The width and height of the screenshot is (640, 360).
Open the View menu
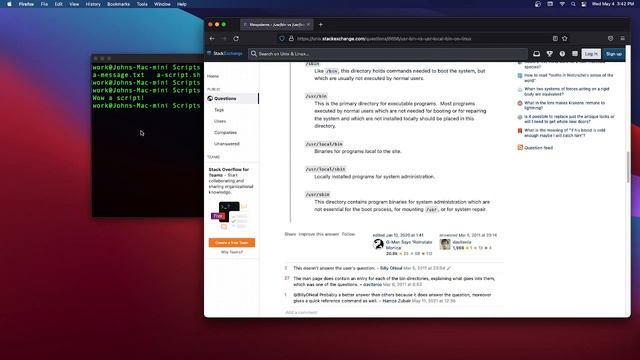pyautogui.click(x=74, y=4)
